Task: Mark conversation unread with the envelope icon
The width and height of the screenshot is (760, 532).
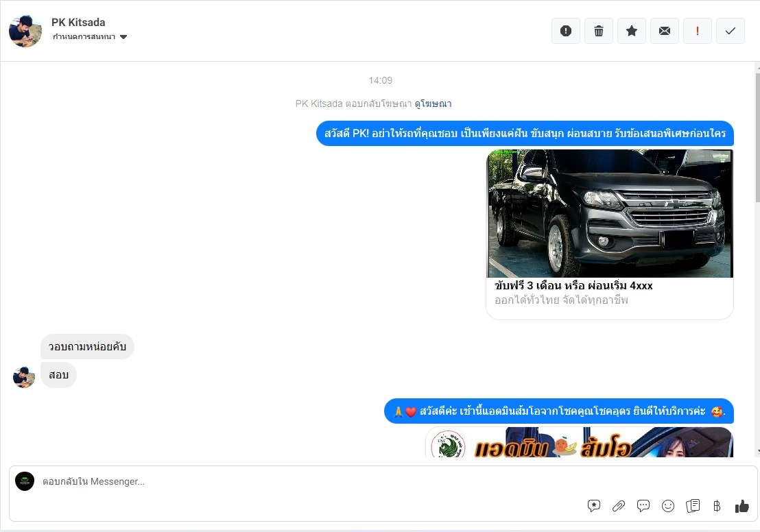Action: point(665,31)
